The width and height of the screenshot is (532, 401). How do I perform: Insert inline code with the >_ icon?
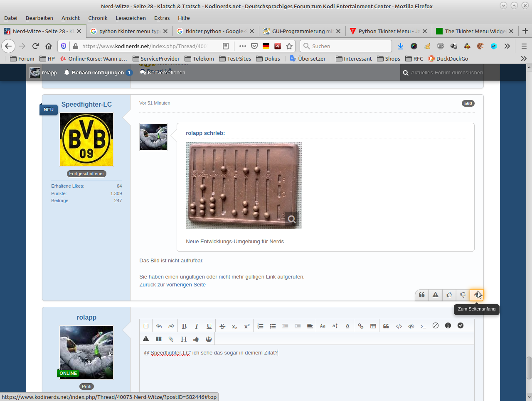point(424,326)
